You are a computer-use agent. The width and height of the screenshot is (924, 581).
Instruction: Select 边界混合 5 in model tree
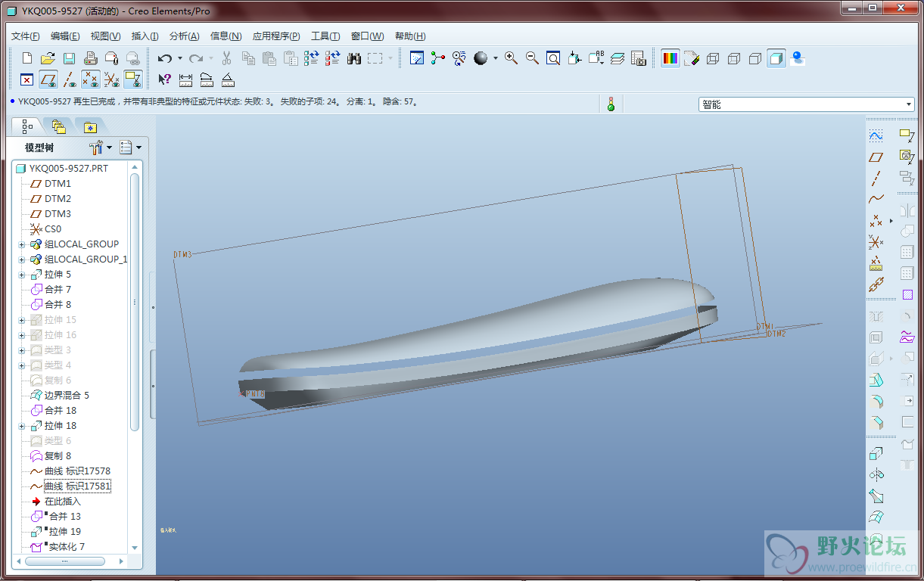point(66,395)
